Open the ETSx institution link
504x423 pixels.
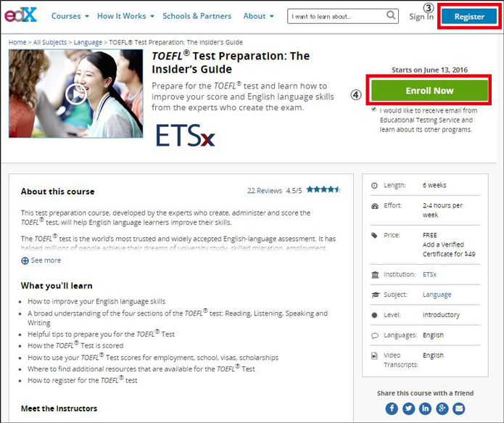[x=429, y=274]
